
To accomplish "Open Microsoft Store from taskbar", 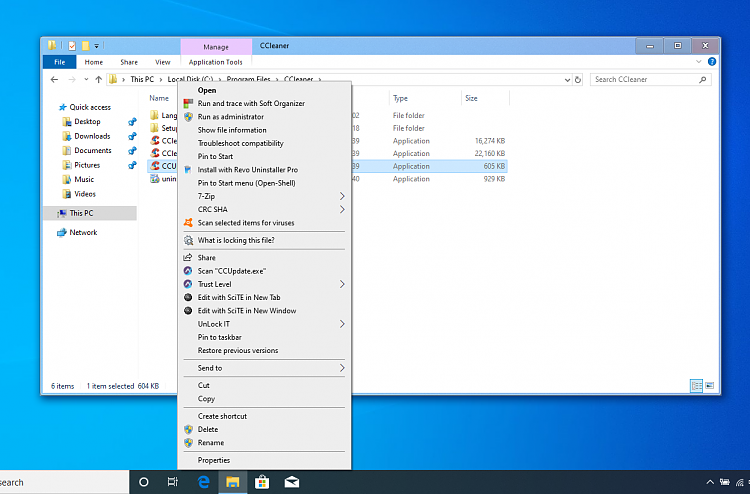I will (x=262, y=482).
